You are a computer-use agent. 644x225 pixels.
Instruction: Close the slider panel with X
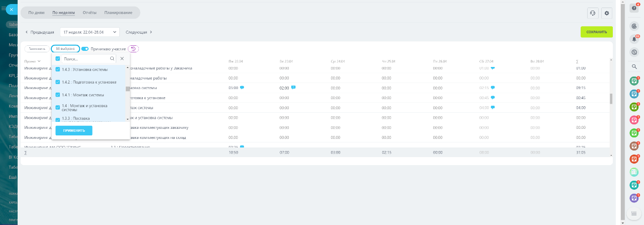[12, 10]
